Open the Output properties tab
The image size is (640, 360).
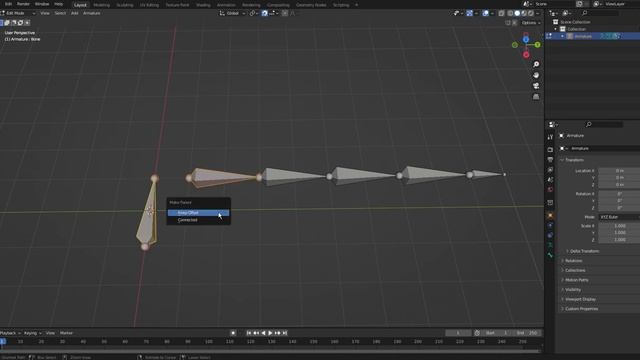[x=550, y=160]
